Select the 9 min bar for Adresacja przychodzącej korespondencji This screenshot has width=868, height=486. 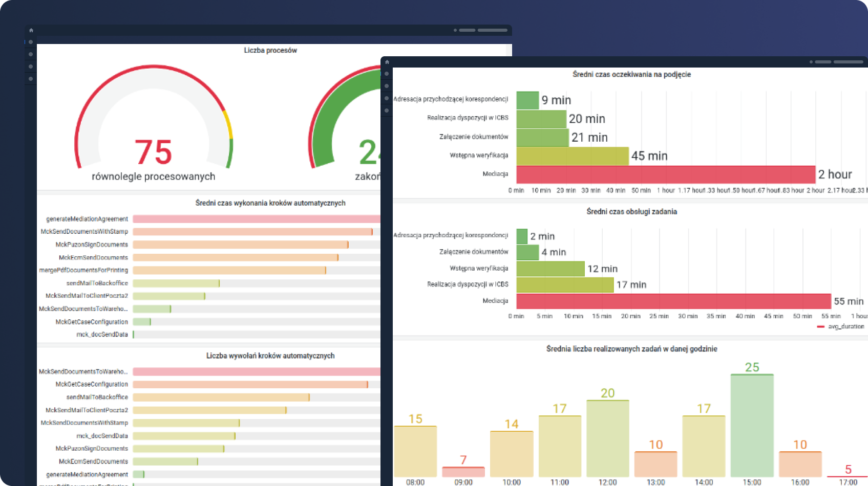(527, 100)
